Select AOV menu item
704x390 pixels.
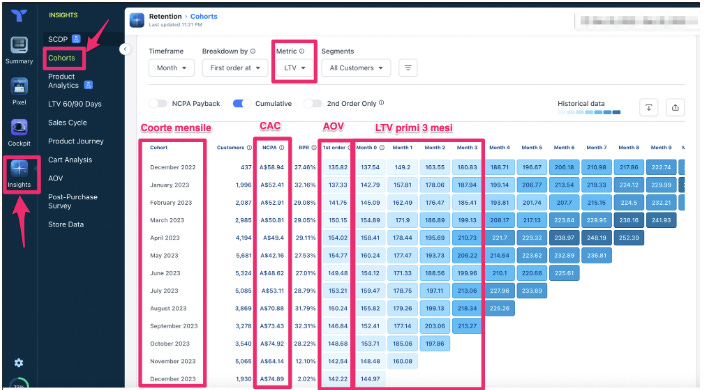tap(55, 178)
